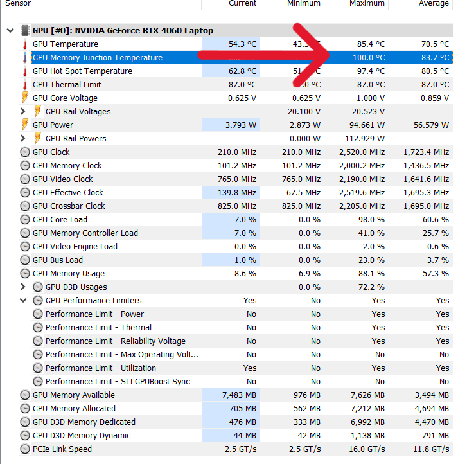
Task: Collapse the GPU Performance Limiters subgroup
Action: pos(23,300)
